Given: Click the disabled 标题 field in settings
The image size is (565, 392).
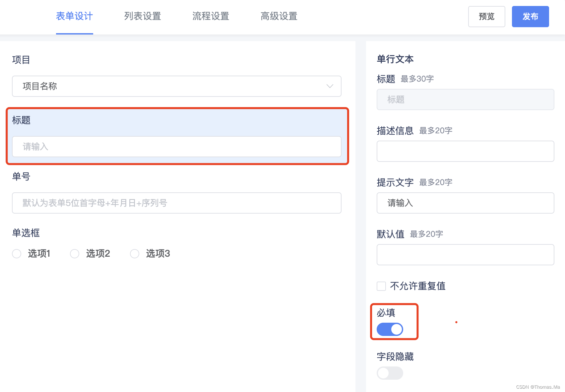Looking at the screenshot, I should [465, 99].
